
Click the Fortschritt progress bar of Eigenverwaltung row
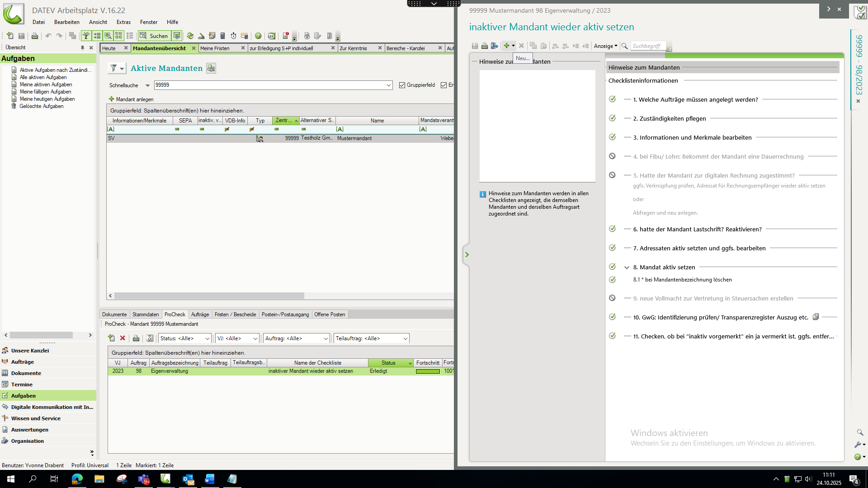coord(428,371)
